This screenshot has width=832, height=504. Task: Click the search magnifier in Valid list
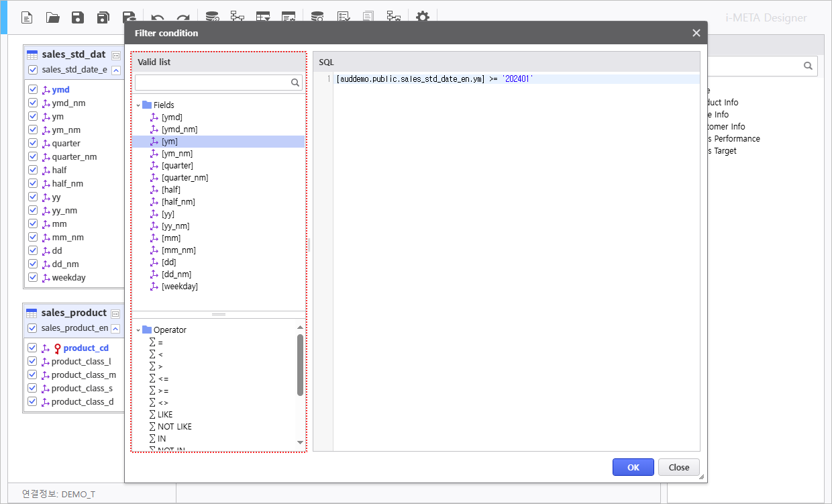pos(295,83)
